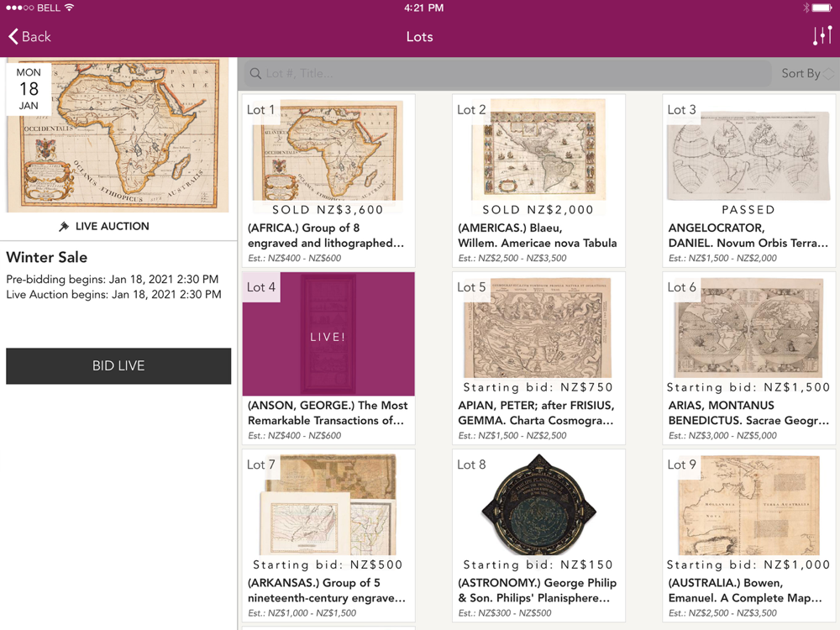Click the 'Winter Sale' heading
This screenshot has width=840, height=630.
click(46, 257)
